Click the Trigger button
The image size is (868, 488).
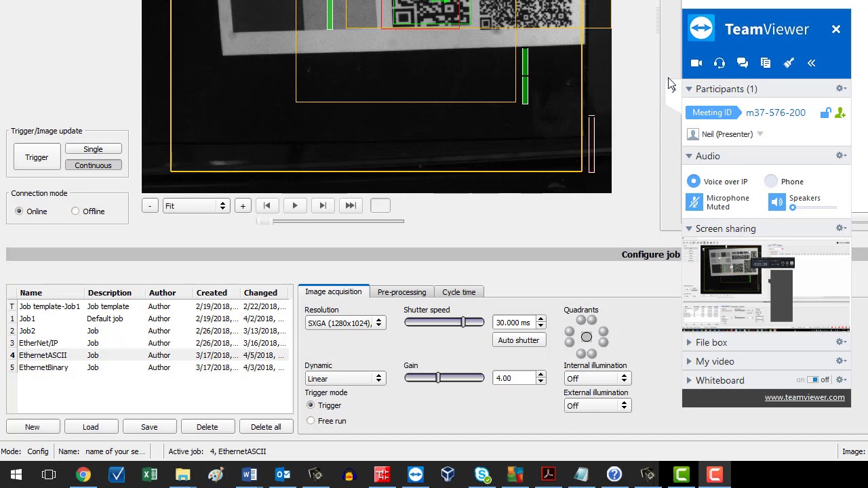pos(37,157)
